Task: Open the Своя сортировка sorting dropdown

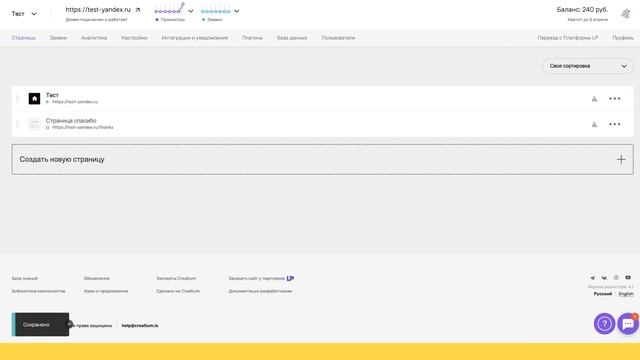Action: [x=588, y=66]
